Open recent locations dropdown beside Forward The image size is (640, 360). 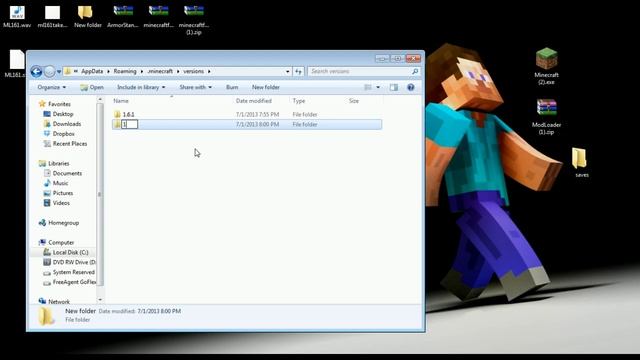click(59, 72)
